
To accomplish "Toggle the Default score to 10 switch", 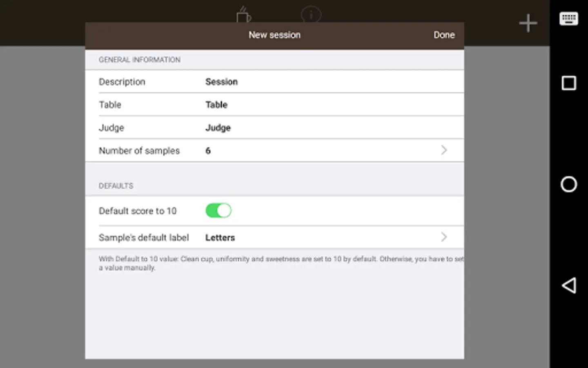I will (x=218, y=211).
